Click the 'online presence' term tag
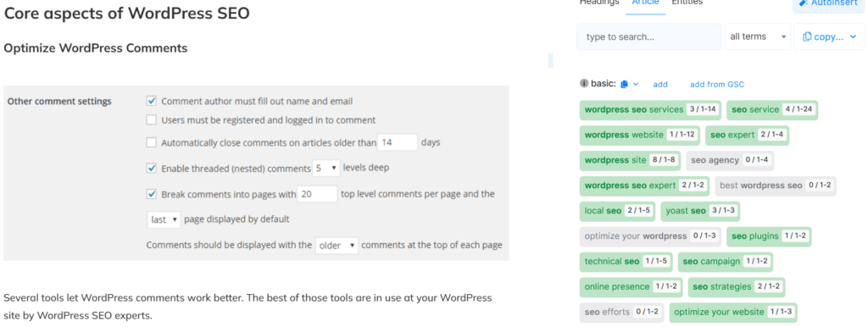Viewport: 868px width, 327px height. (x=631, y=287)
